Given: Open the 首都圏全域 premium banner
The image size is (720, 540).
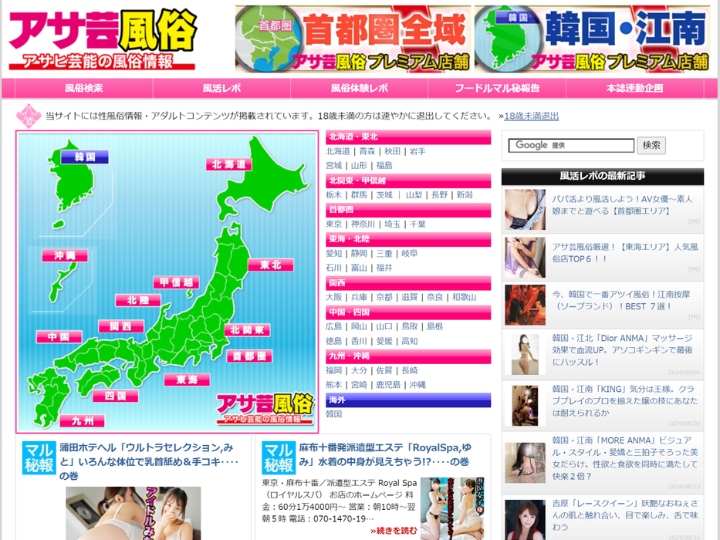Looking at the screenshot, I should click(x=353, y=39).
